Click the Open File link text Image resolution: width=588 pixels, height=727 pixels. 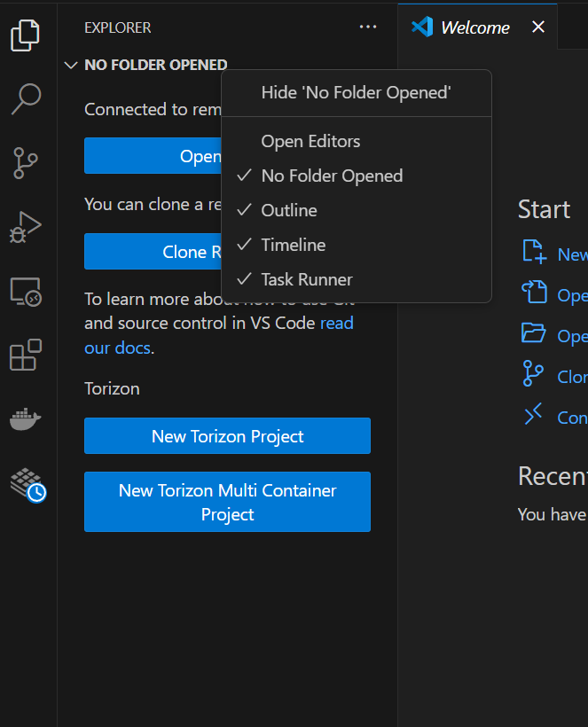coord(573,295)
